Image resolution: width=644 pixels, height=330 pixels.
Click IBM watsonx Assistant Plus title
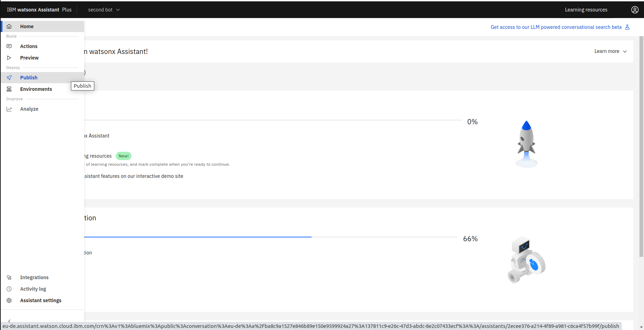[39, 10]
